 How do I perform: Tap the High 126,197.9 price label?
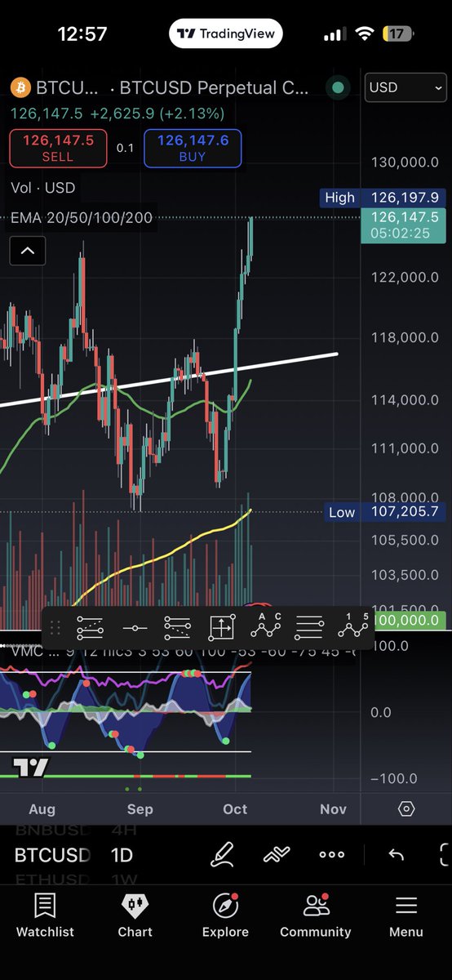click(383, 197)
